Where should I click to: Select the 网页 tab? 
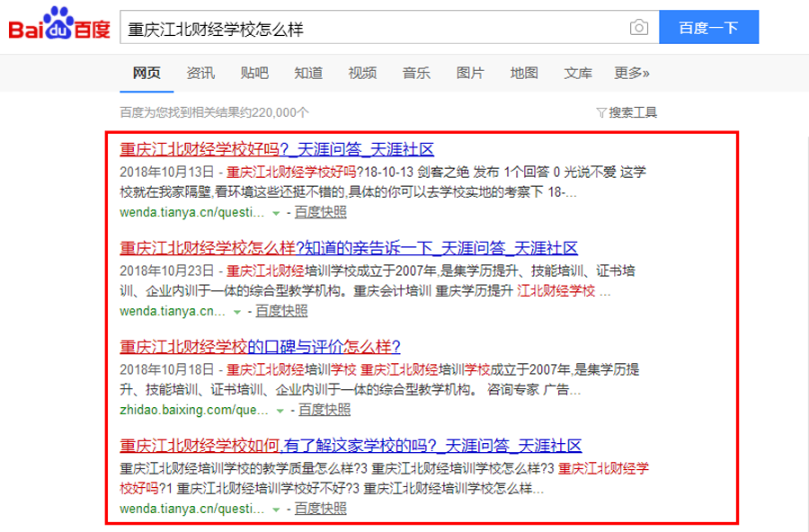(147, 73)
